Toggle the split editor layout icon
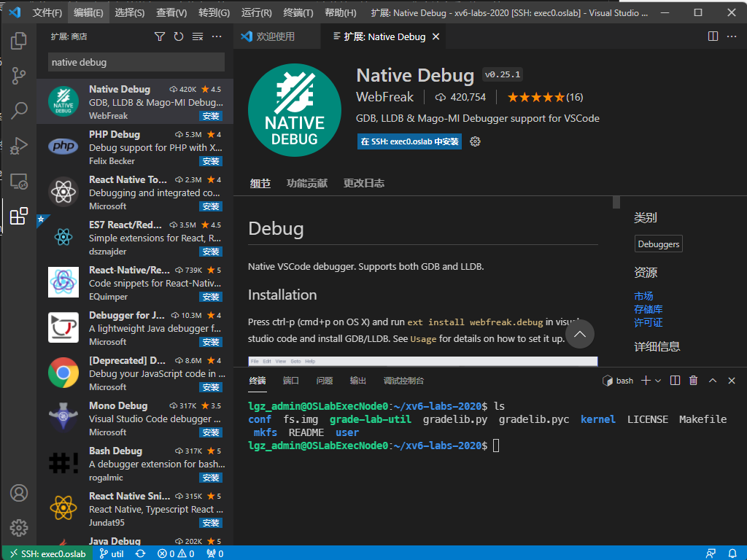 coord(713,35)
